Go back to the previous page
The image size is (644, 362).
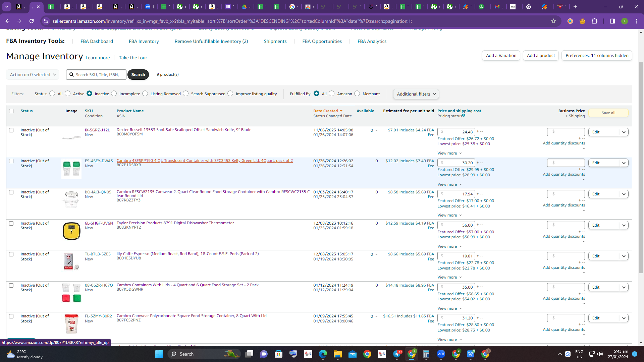(x=7, y=21)
